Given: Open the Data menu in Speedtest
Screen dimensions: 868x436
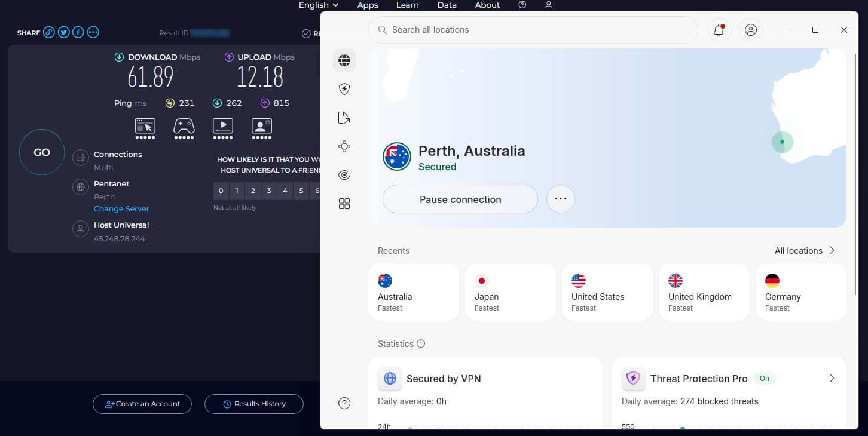Looking at the screenshot, I should 447,5.
